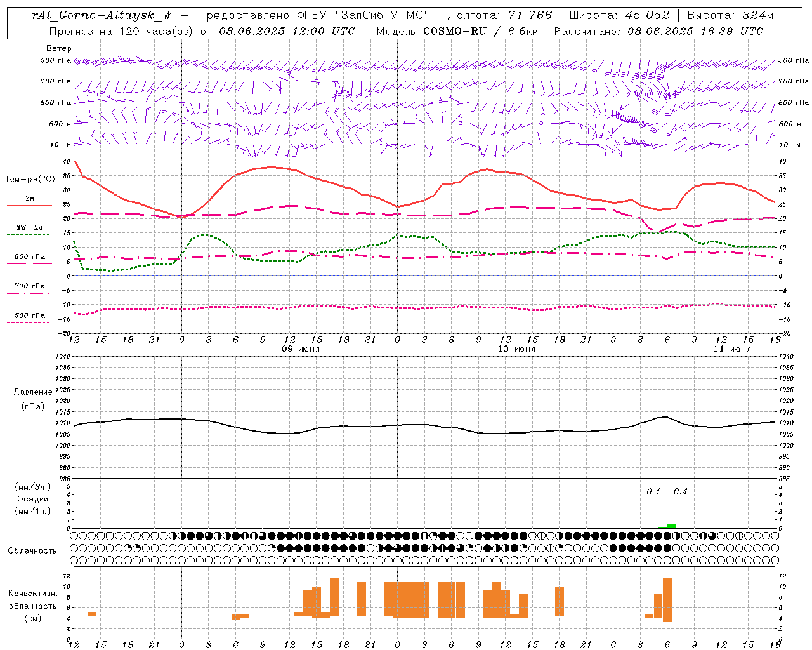
Task: Click the Облачность cloudiness label
Action: coord(32,551)
